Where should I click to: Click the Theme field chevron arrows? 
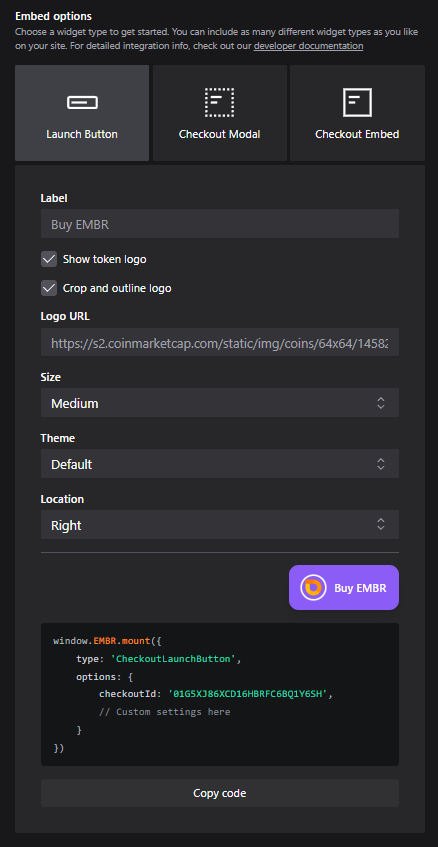click(x=381, y=463)
